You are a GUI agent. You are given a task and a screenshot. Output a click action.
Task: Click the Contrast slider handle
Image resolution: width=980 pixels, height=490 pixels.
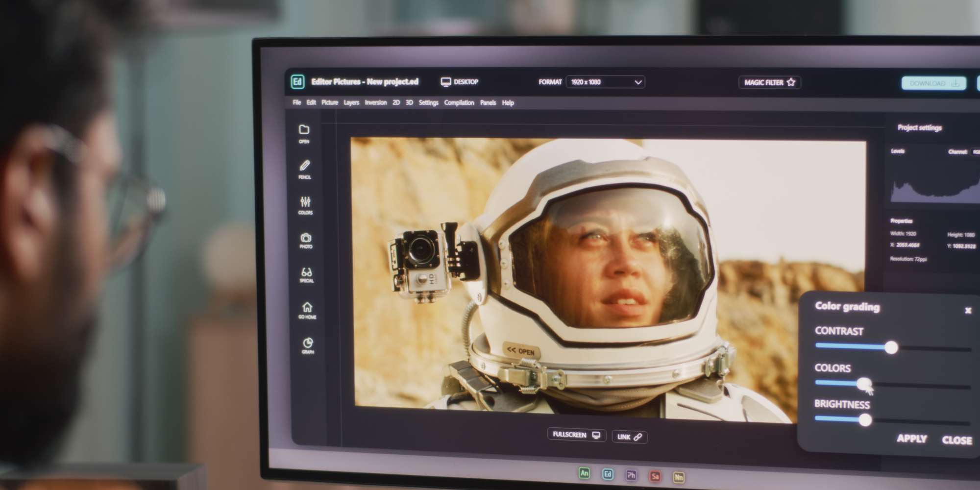[891, 347]
